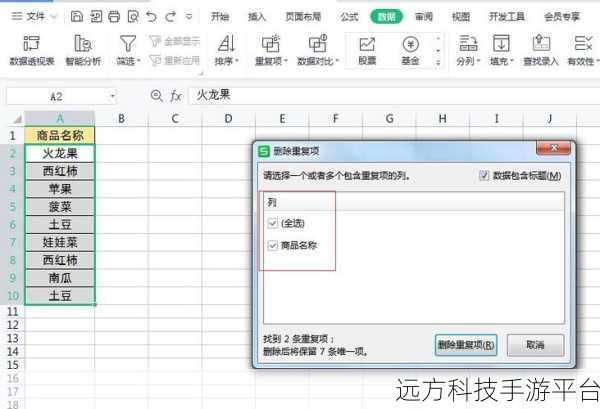The image size is (600, 409).
Task: Expand the 筛选 dropdown arrow
Action: [139, 61]
